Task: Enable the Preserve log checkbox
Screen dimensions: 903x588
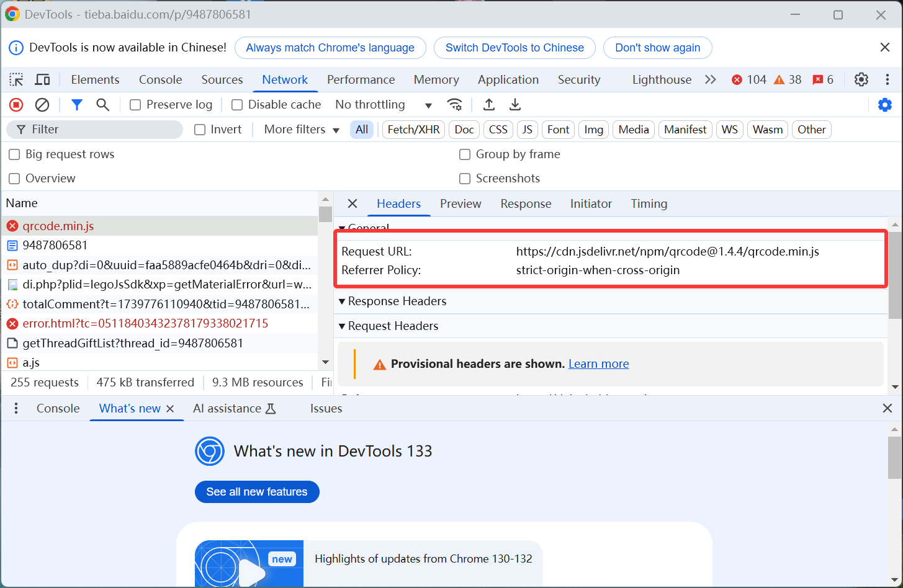Action: 135,105
